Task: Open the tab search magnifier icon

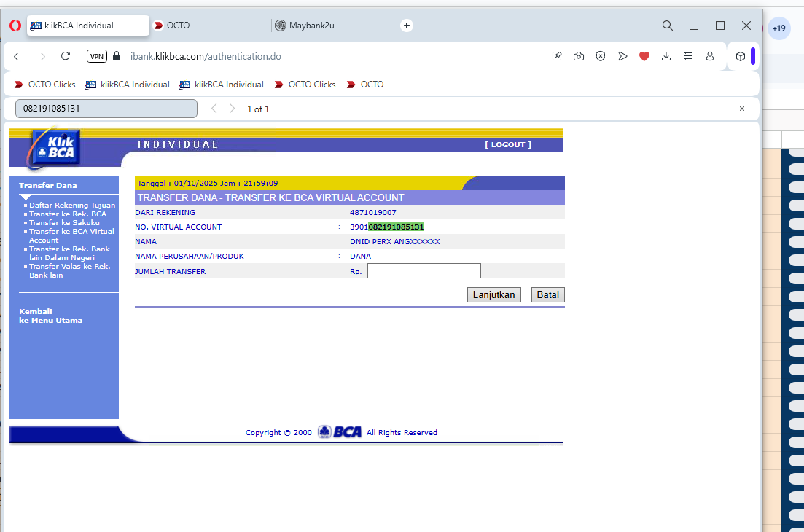Action: (667, 26)
